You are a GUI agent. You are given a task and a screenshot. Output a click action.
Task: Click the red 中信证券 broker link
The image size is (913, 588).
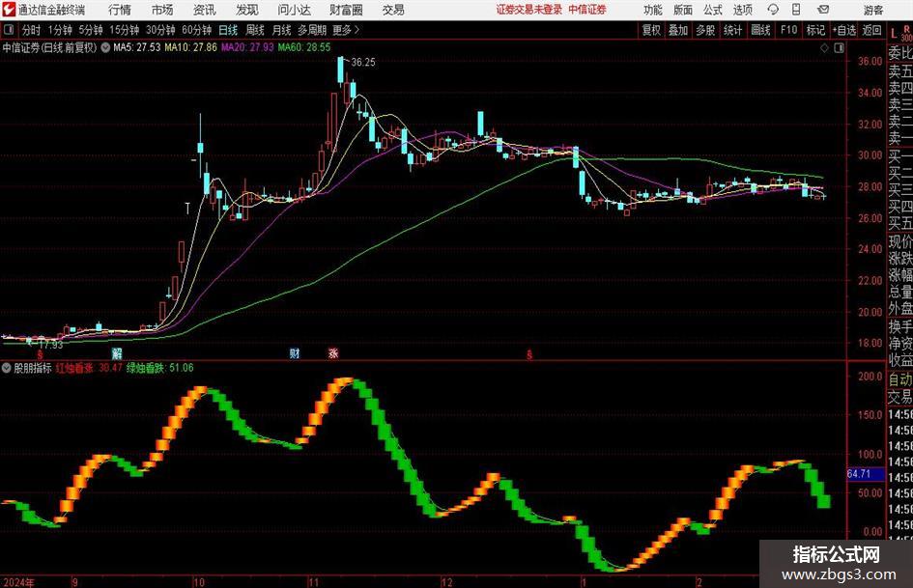pyautogui.click(x=587, y=10)
